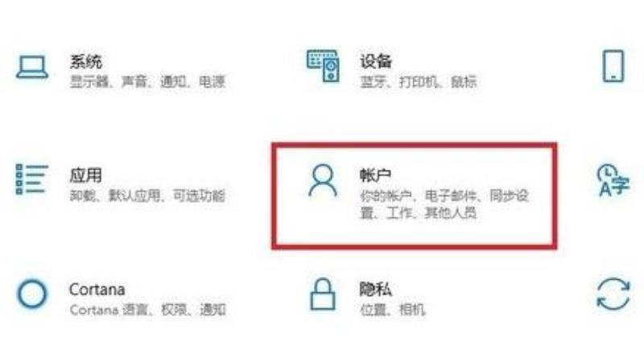Click the Cortana circle icon
Image resolution: width=644 pixels, height=354 pixels.
31,294
